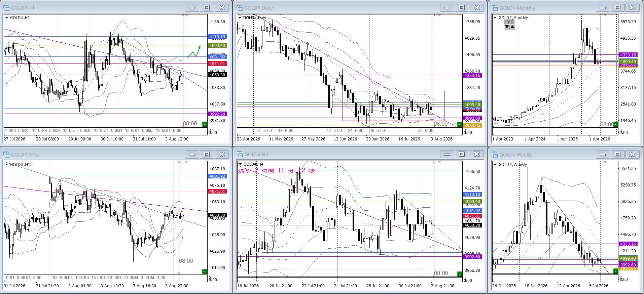Viewport: 644px width, 294px height.
Task: Click the green square in M15 chart corner
Action: tap(205, 271)
